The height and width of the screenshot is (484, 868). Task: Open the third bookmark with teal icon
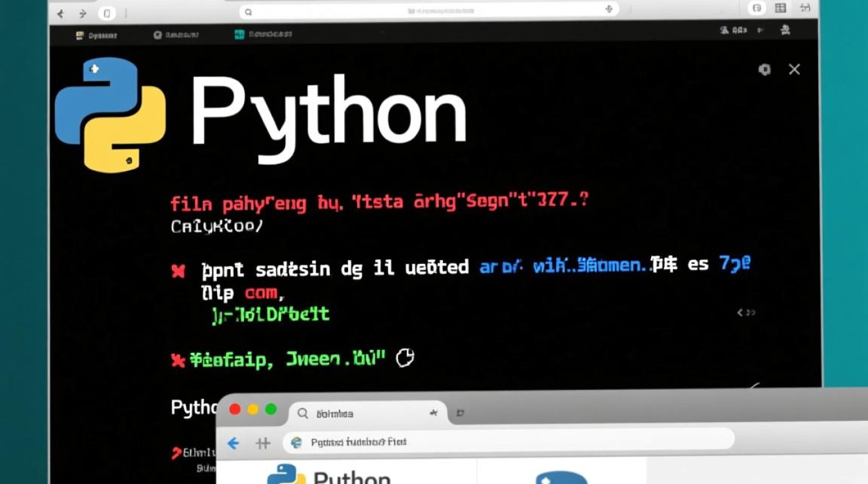pos(263,34)
